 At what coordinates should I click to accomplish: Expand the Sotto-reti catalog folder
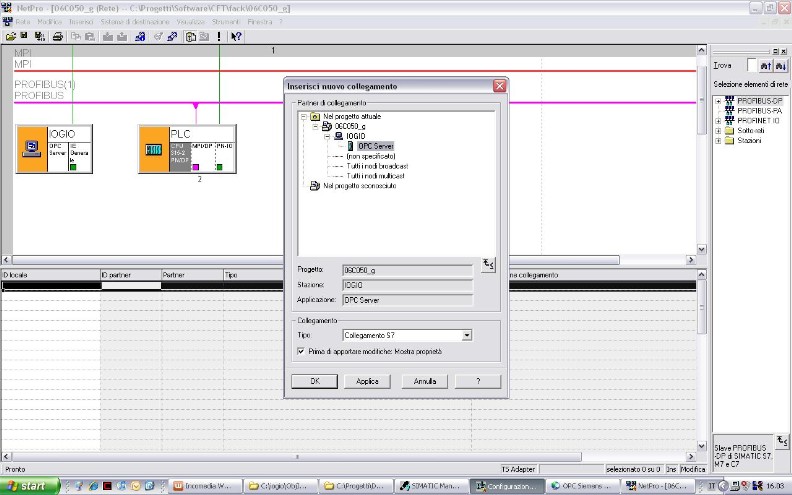[718, 131]
